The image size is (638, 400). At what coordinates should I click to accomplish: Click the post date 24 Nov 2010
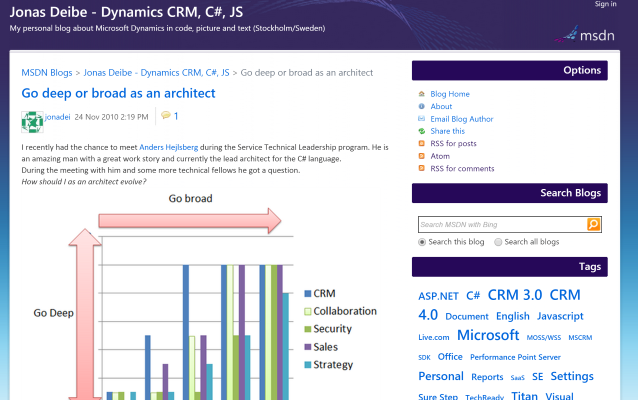tap(111, 117)
